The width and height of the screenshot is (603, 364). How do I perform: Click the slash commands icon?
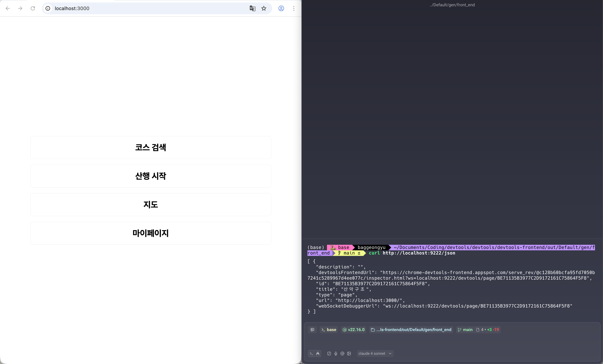coord(329,354)
